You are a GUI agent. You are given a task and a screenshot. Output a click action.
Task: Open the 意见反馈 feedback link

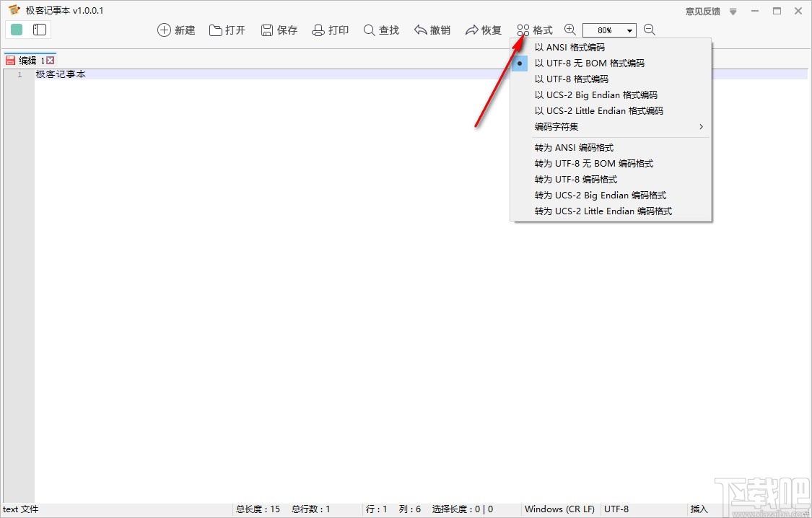[703, 11]
